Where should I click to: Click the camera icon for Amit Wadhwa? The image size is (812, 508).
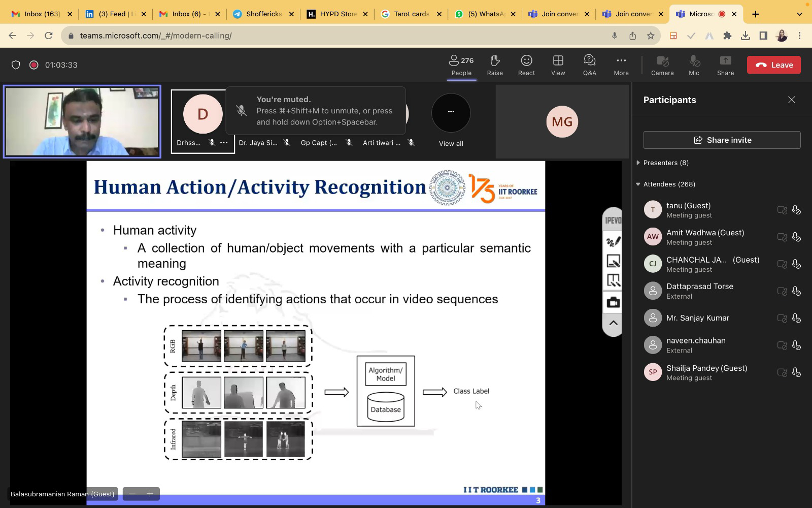pos(782,237)
